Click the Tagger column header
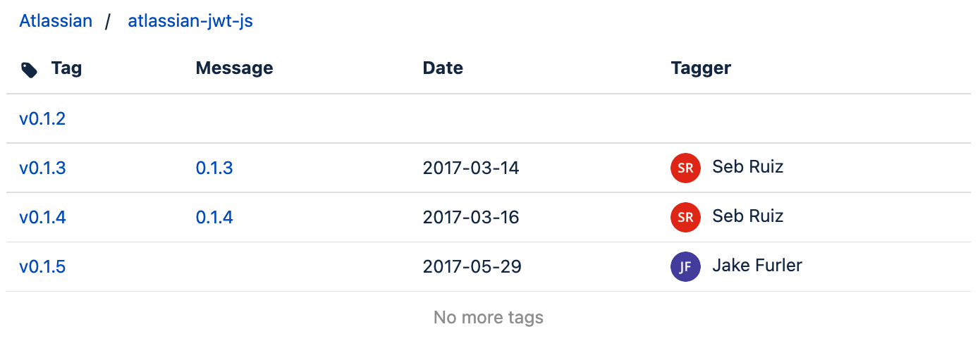The height and width of the screenshot is (341, 980). pyautogui.click(x=701, y=68)
